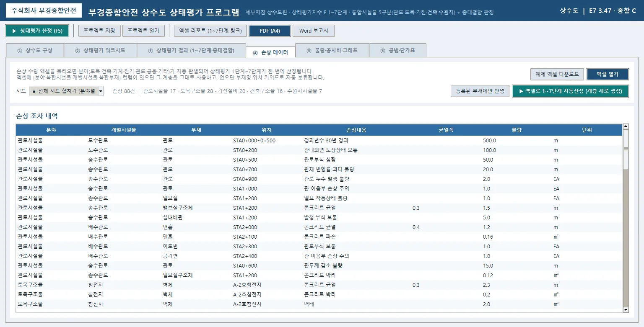Click the 공기변 member cell
644x327 pixels.
pos(170,256)
